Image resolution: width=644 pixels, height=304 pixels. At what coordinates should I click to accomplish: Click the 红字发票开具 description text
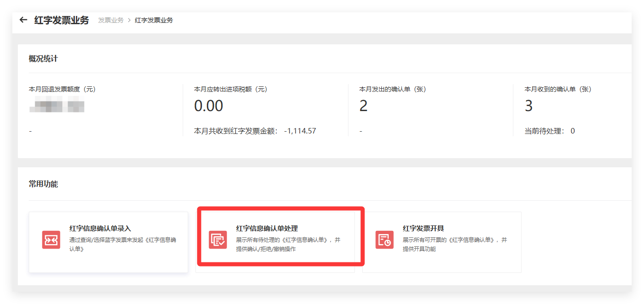454,245
